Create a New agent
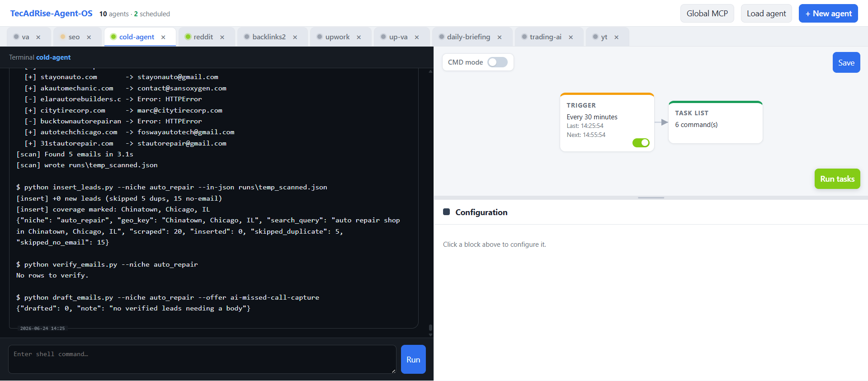868x381 pixels. tap(828, 14)
